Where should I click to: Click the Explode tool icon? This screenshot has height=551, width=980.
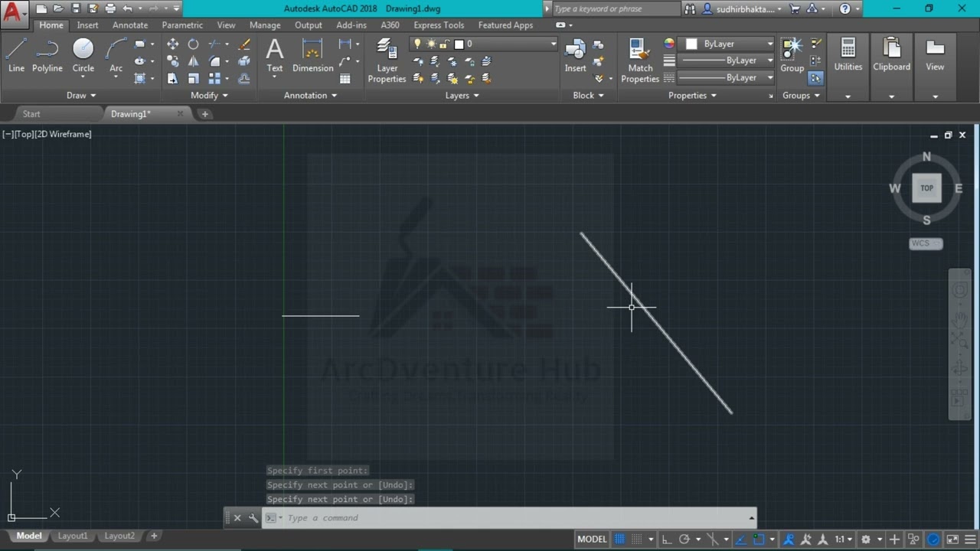[244, 61]
